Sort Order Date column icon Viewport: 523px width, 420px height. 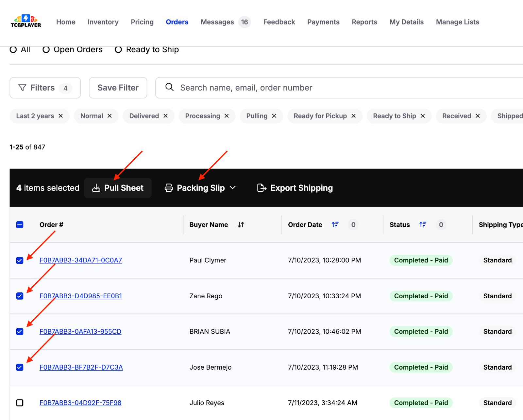[x=335, y=225]
